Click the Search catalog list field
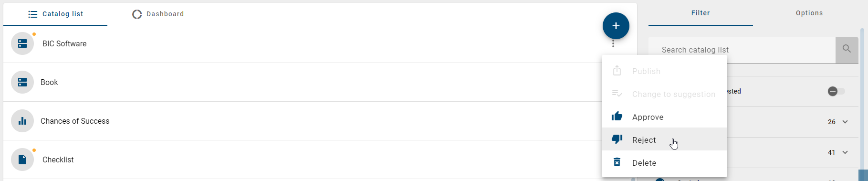Image resolution: width=868 pixels, height=181 pixels. point(742,50)
